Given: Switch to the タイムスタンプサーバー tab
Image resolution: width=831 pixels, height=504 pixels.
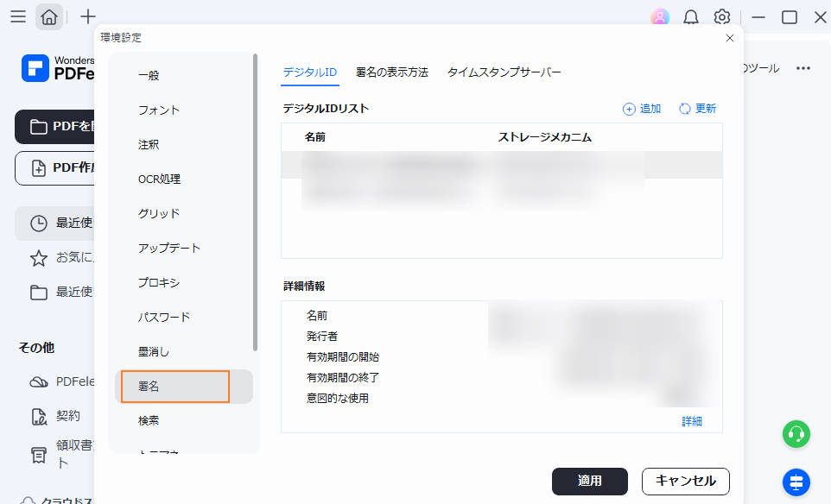Looking at the screenshot, I should point(504,72).
